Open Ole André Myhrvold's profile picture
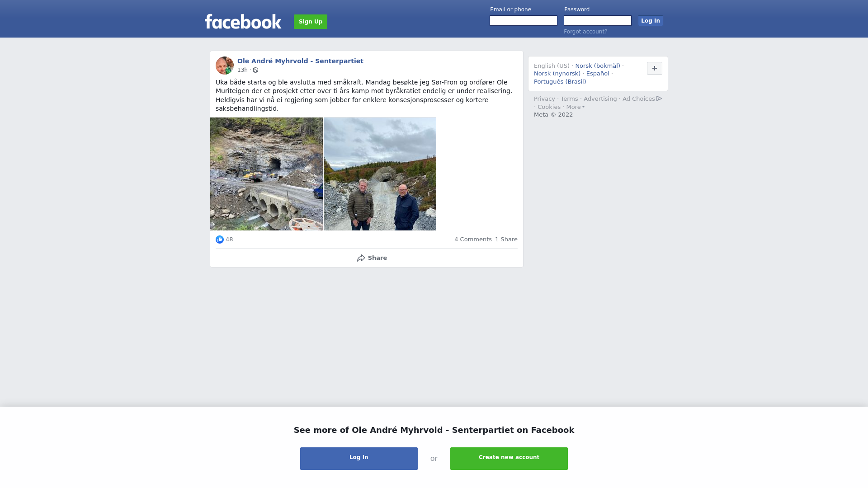Screen dimensions: 868x488 [225, 66]
